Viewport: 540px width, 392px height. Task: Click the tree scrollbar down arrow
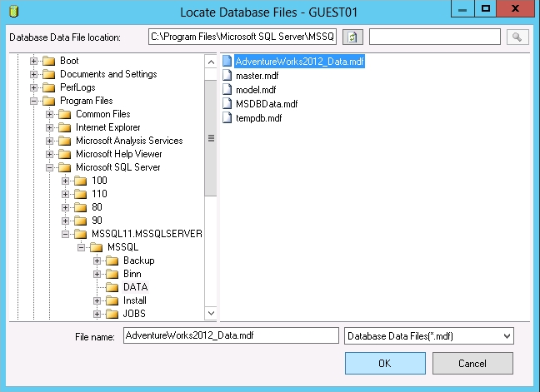click(x=211, y=313)
